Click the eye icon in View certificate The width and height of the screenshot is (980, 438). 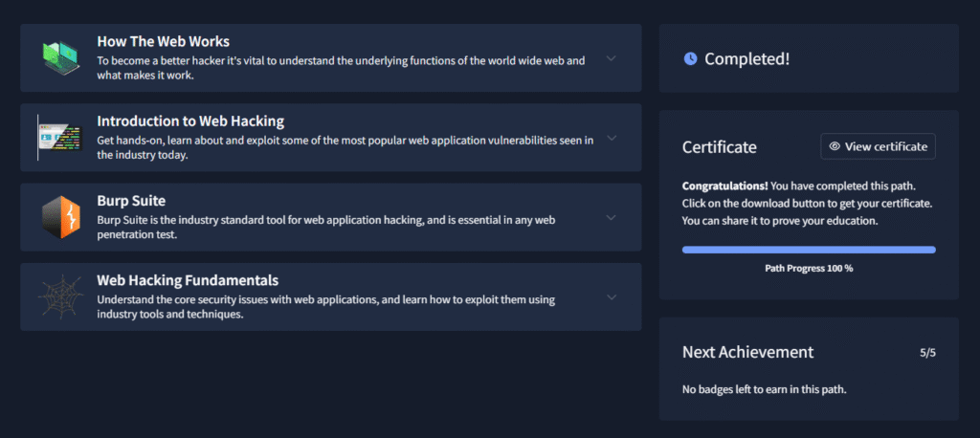point(835,146)
